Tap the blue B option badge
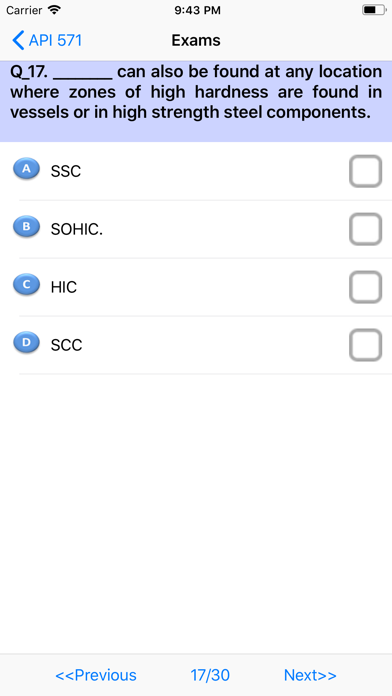The width and height of the screenshot is (392, 696). (x=26, y=227)
